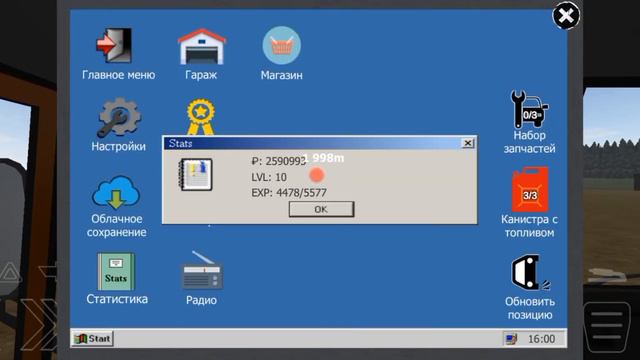Click the OK button in Stats dialog
The width and height of the screenshot is (640, 360).
coord(321,209)
